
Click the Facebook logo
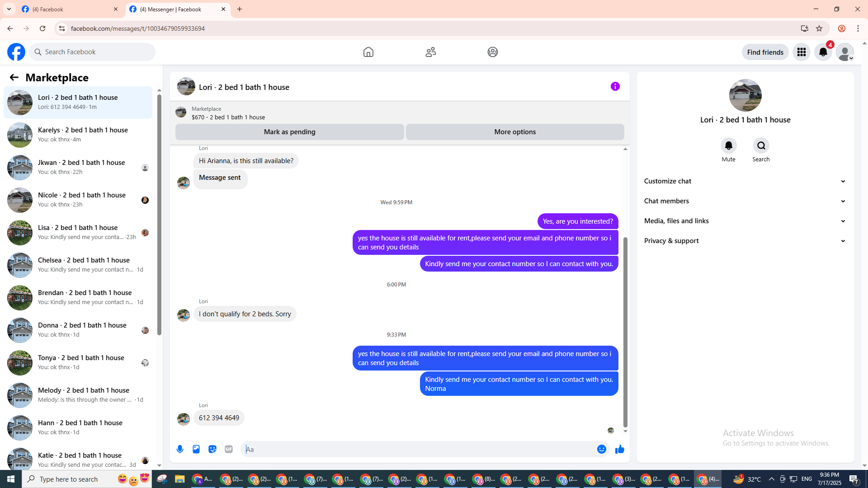(x=16, y=52)
